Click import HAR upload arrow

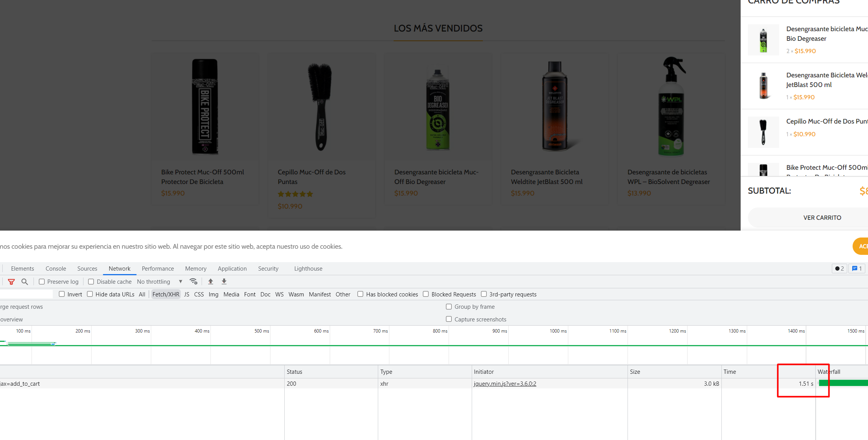[x=210, y=281]
